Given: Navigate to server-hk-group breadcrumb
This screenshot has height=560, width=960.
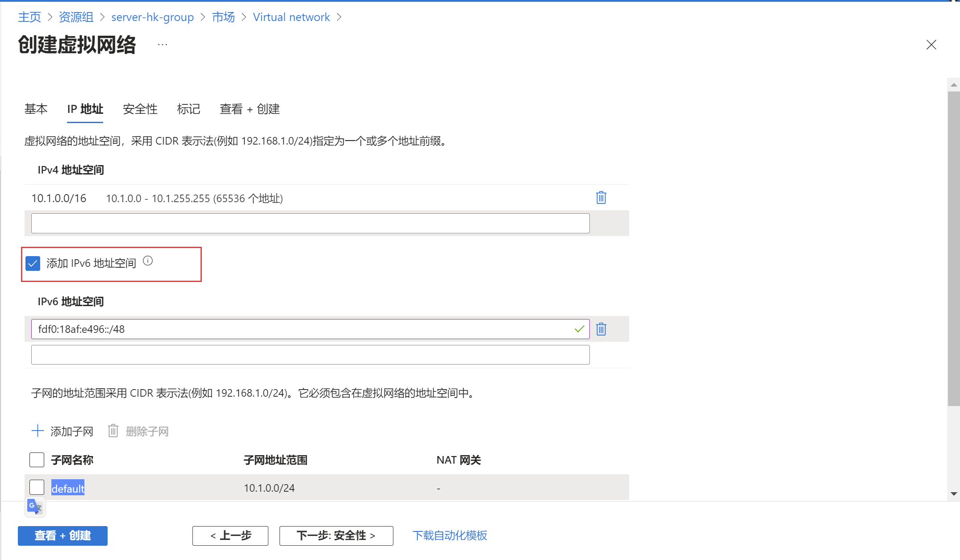Looking at the screenshot, I should coord(152,17).
